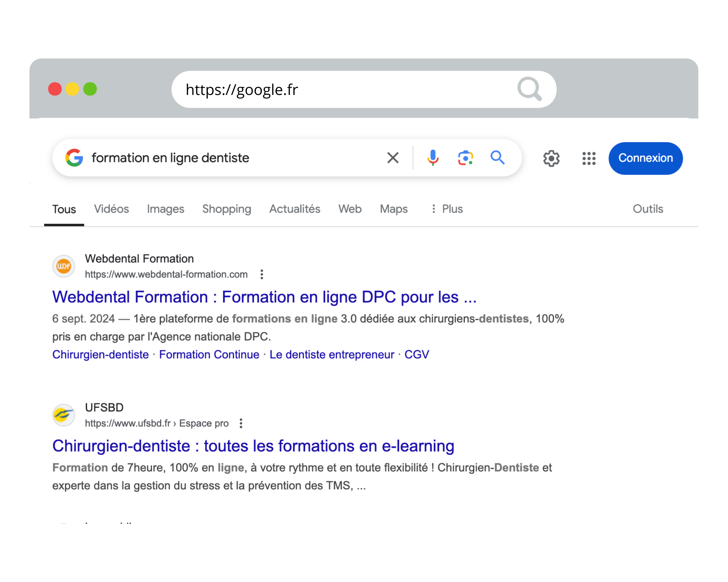Open the Formation Continue sitelink
This screenshot has width=728, height=582.
coord(209,354)
